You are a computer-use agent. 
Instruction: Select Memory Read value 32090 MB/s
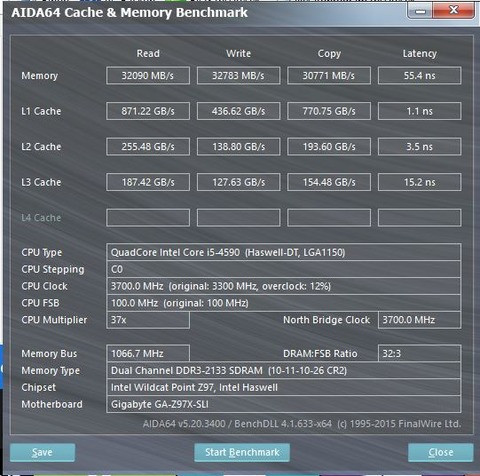(x=148, y=75)
